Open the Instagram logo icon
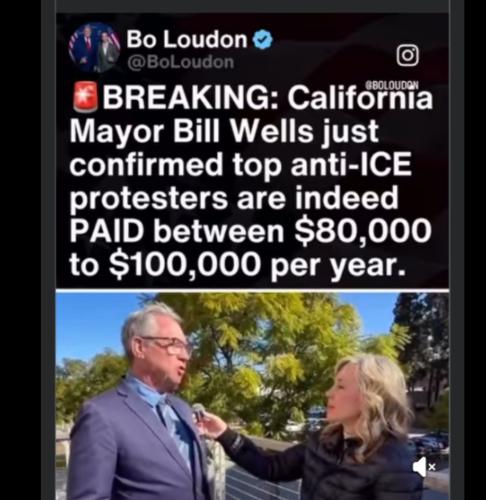The image size is (486, 500). [x=407, y=55]
